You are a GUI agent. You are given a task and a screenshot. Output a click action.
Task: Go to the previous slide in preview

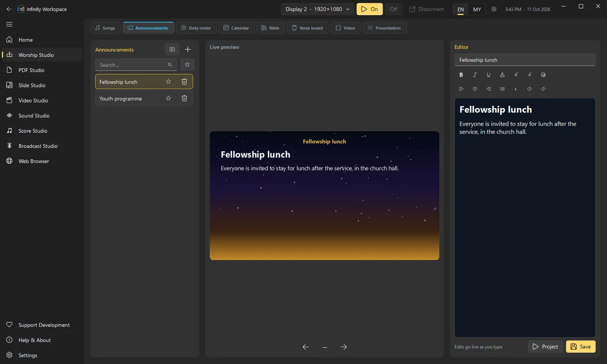click(306, 347)
